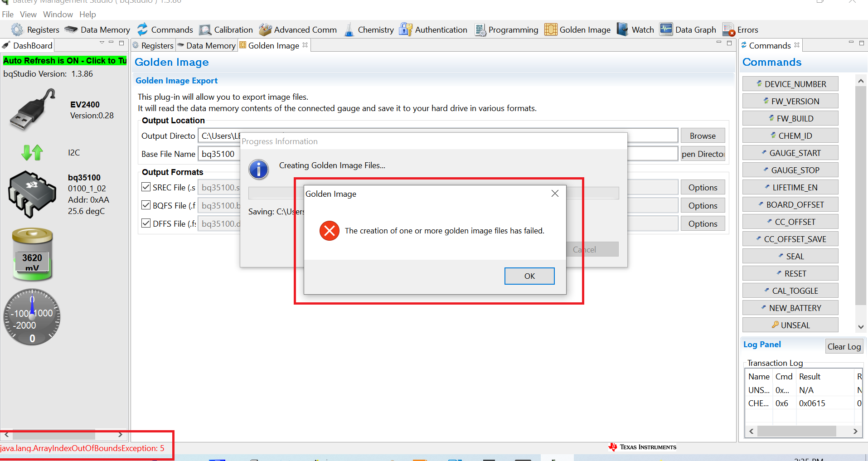Maximize the Commands panel
This screenshot has width=868, height=461.
point(862,43)
